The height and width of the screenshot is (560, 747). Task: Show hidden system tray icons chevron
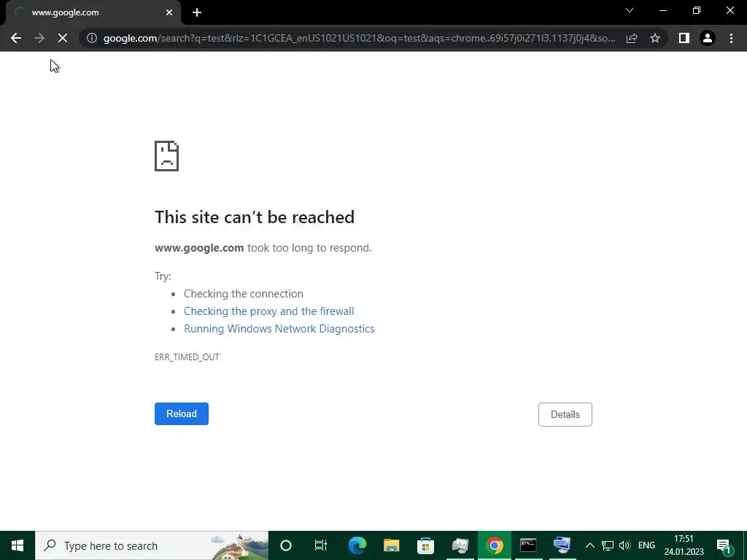pyautogui.click(x=589, y=545)
